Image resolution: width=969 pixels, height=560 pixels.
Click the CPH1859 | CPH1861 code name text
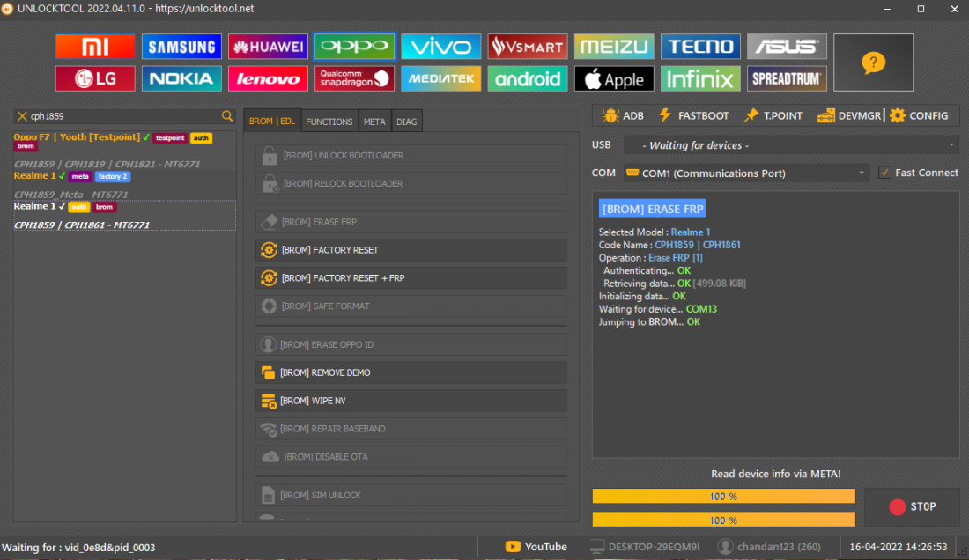click(697, 245)
